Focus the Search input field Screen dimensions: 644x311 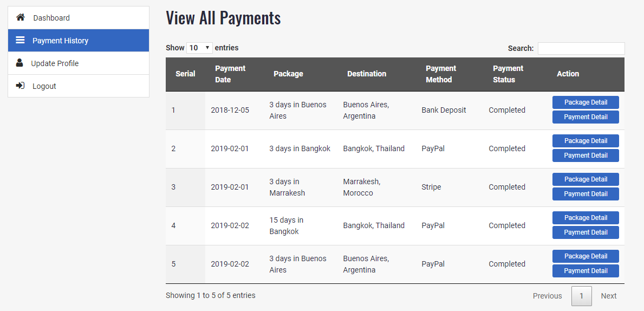point(581,48)
